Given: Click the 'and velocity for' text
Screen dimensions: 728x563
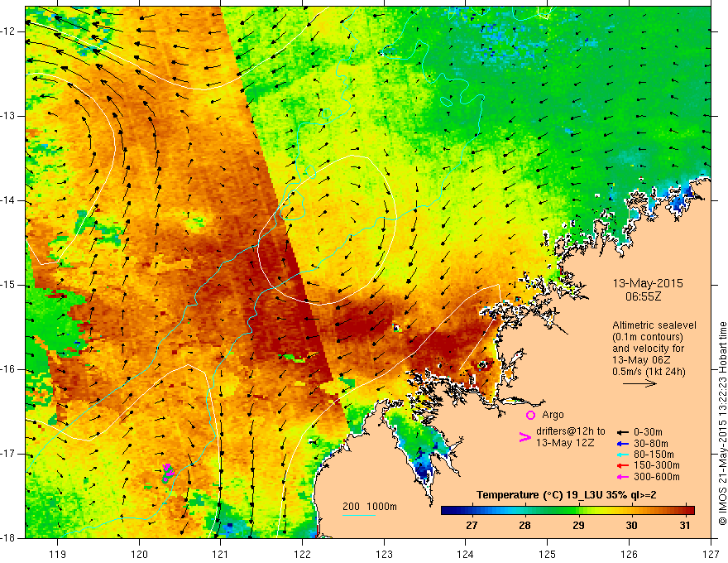Looking at the screenshot, I should point(648,349).
